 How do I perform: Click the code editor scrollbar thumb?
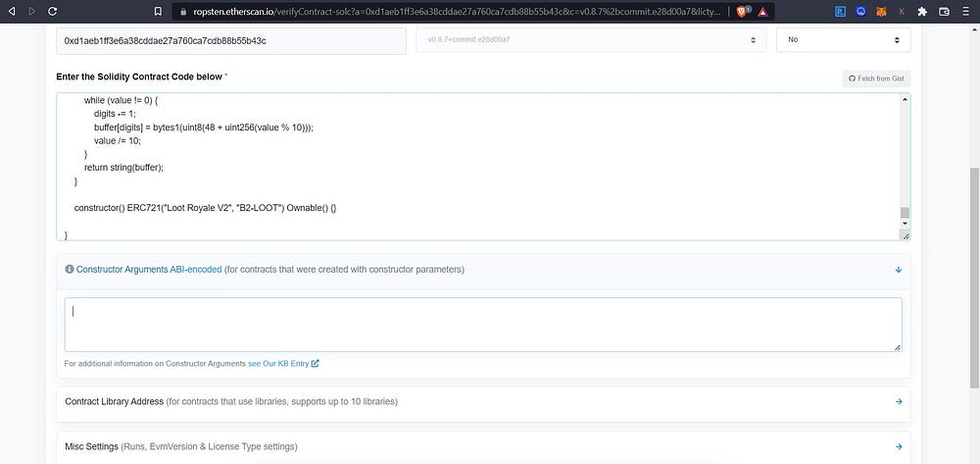click(905, 213)
